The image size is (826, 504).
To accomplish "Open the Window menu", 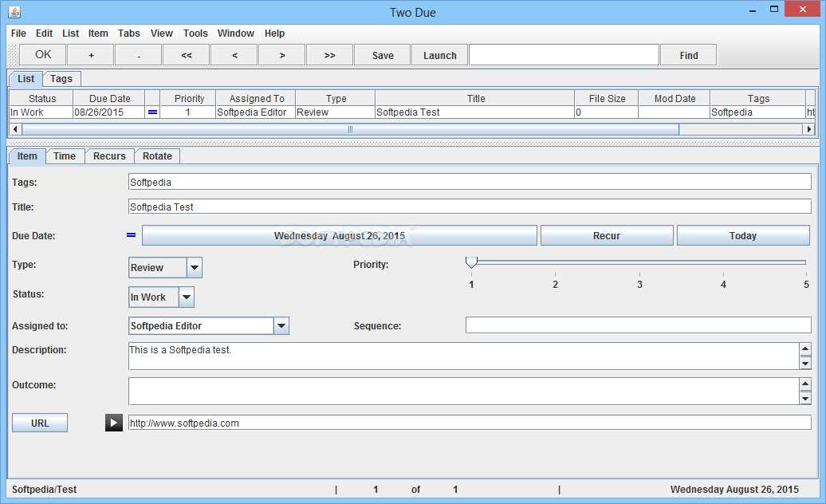I will pyautogui.click(x=236, y=33).
